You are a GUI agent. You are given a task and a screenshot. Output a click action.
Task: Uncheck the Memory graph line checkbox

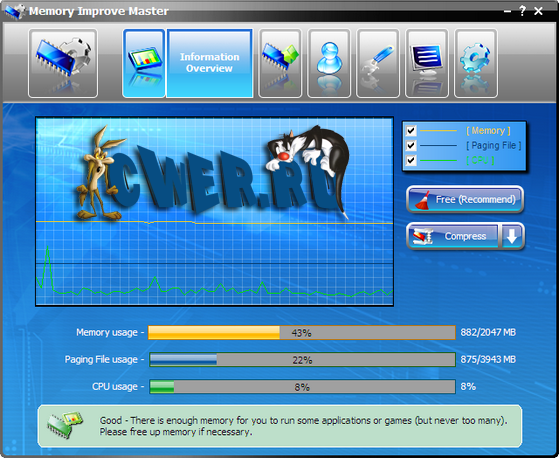coord(411,130)
